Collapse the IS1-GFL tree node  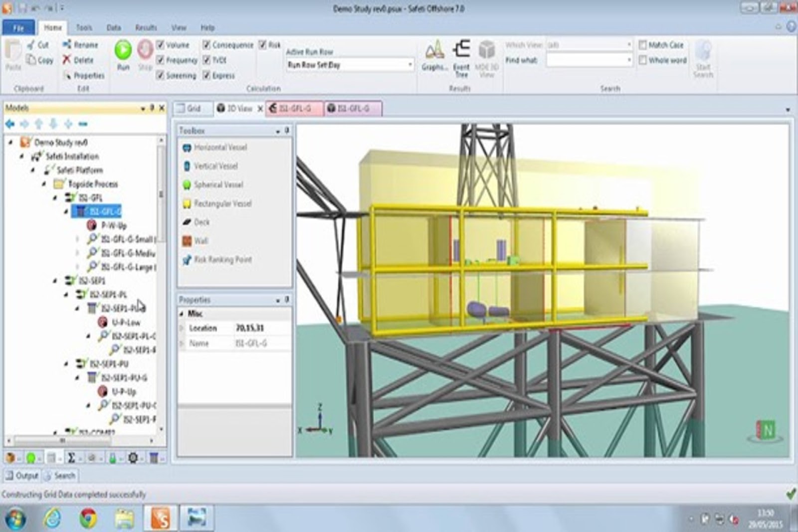pos(55,198)
